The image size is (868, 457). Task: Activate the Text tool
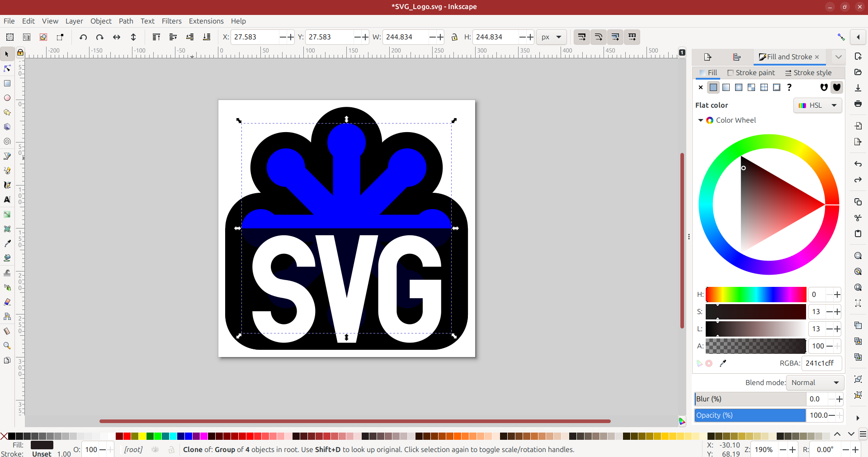[7, 200]
